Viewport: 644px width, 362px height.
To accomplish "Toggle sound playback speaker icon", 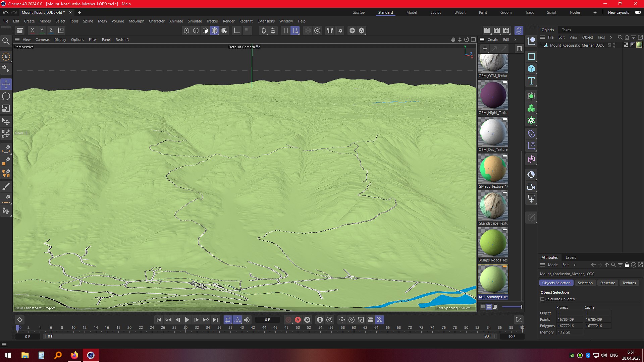I will tap(247, 320).
